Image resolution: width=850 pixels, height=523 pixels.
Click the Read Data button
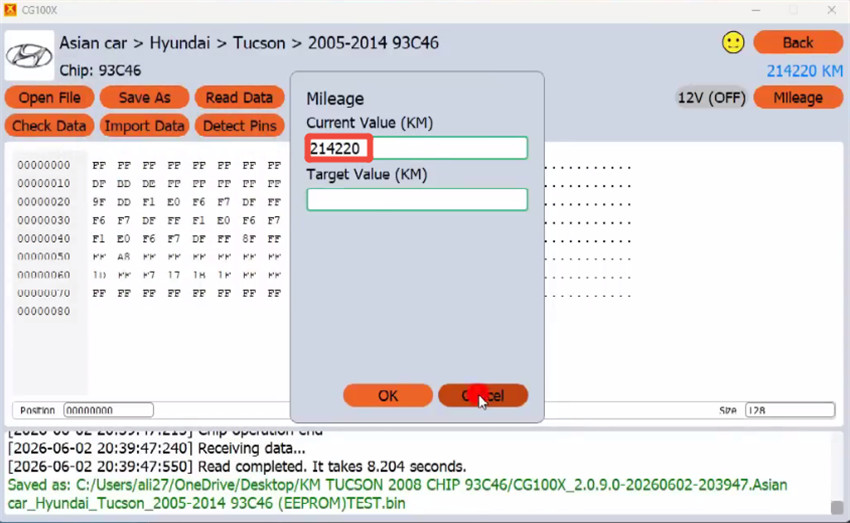click(239, 98)
